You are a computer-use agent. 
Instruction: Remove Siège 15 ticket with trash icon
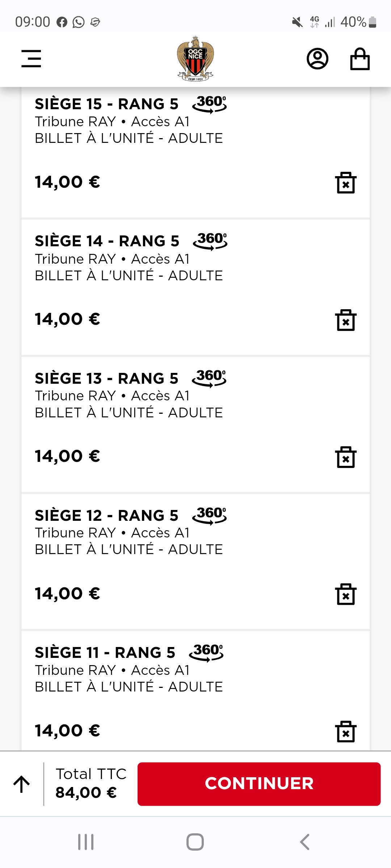pyautogui.click(x=346, y=183)
